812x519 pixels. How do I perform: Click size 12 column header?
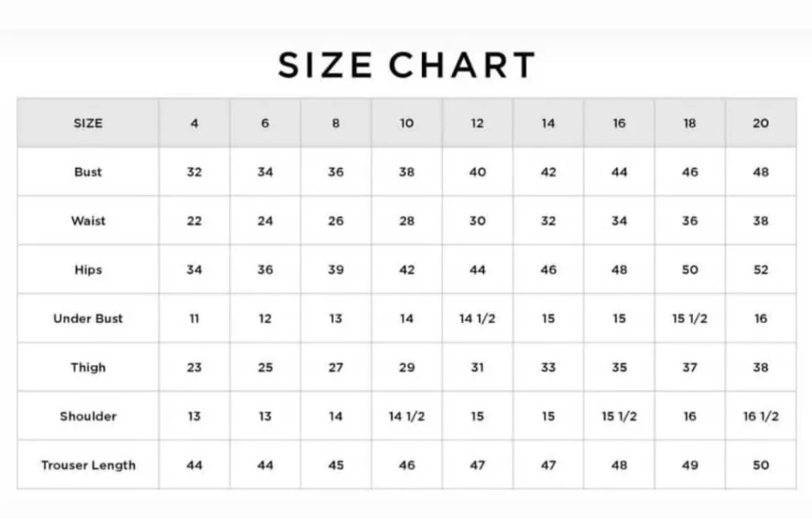(x=477, y=123)
